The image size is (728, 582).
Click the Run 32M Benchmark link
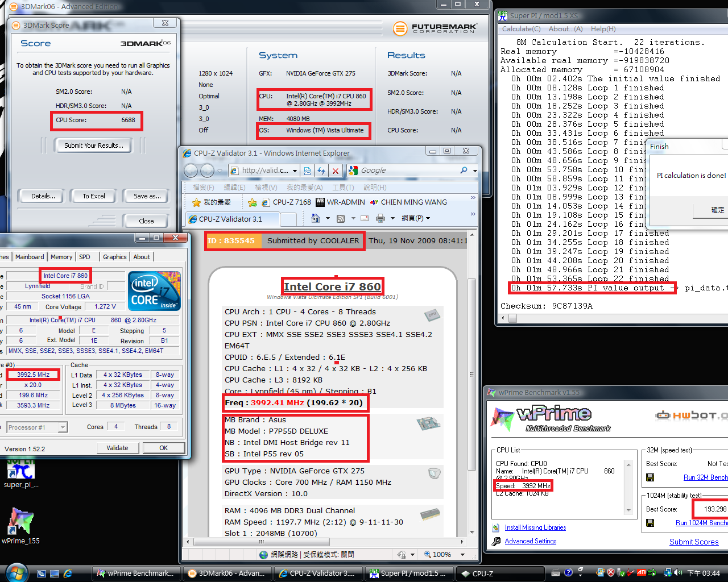pyautogui.click(x=705, y=477)
